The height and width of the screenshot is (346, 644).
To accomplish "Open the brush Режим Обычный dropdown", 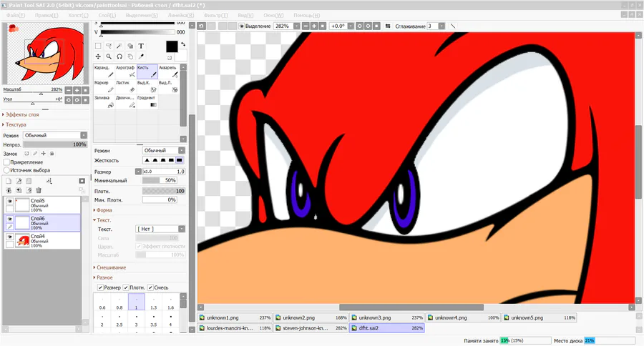I will (x=164, y=150).
